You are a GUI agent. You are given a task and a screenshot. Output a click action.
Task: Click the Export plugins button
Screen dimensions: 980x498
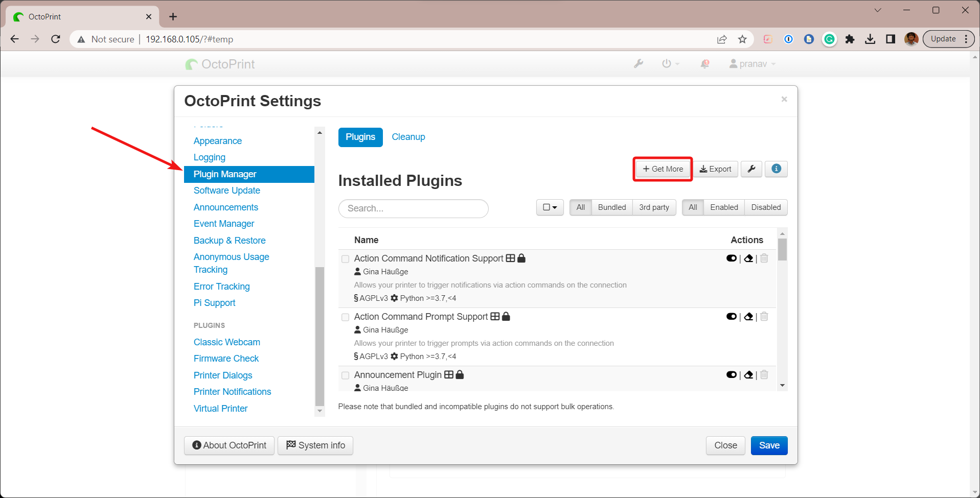point(715,169)
